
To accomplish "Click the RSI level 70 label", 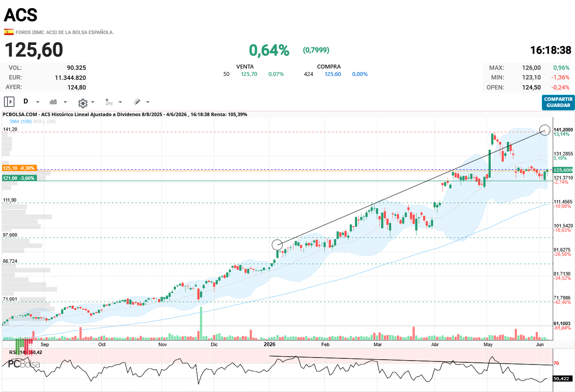I will pyautogui.click(x=556, y=363).
